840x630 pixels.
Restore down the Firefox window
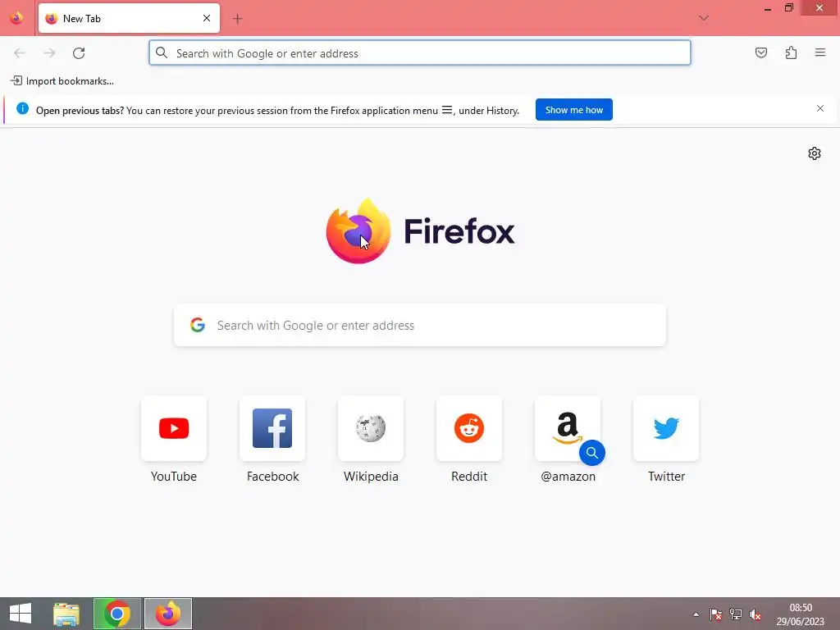click(x=789, y=8)
